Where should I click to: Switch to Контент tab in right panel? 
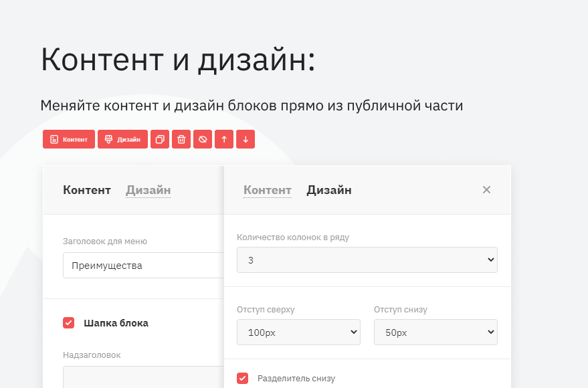(x=267, y=190)
